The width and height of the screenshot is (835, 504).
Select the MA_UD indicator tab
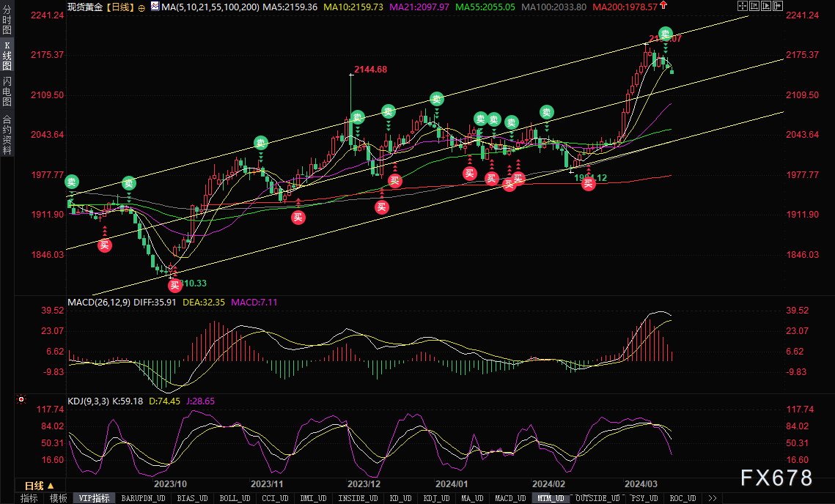[x=472, y=498]
